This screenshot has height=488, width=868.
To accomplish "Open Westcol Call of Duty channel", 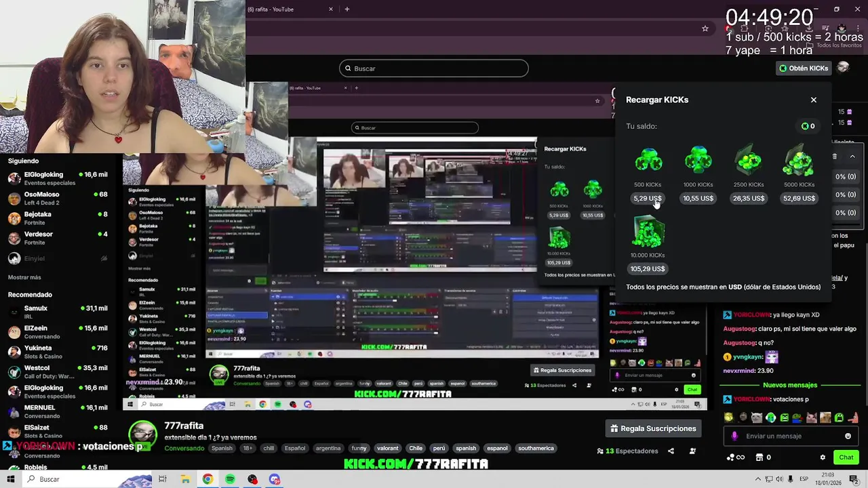I will [x=58, y=371].
